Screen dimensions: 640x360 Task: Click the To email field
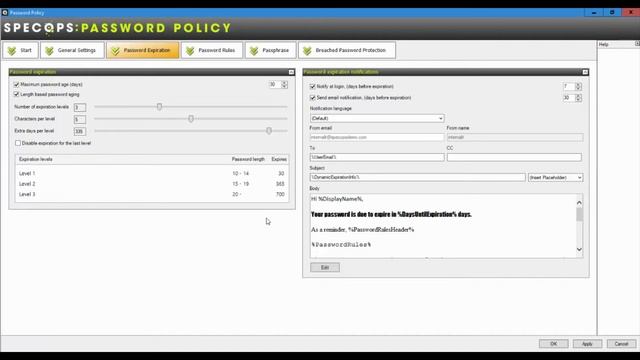click(377, 157)
